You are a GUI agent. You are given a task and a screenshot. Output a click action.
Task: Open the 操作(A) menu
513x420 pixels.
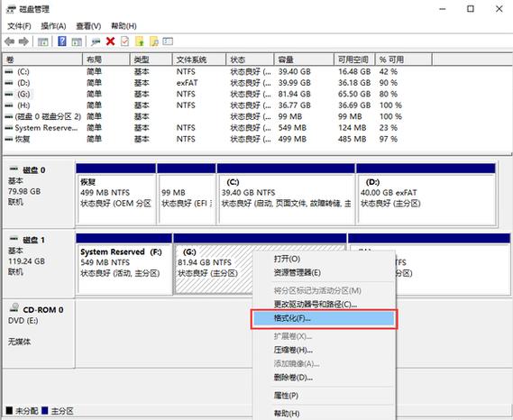click(x=54, y=26)
